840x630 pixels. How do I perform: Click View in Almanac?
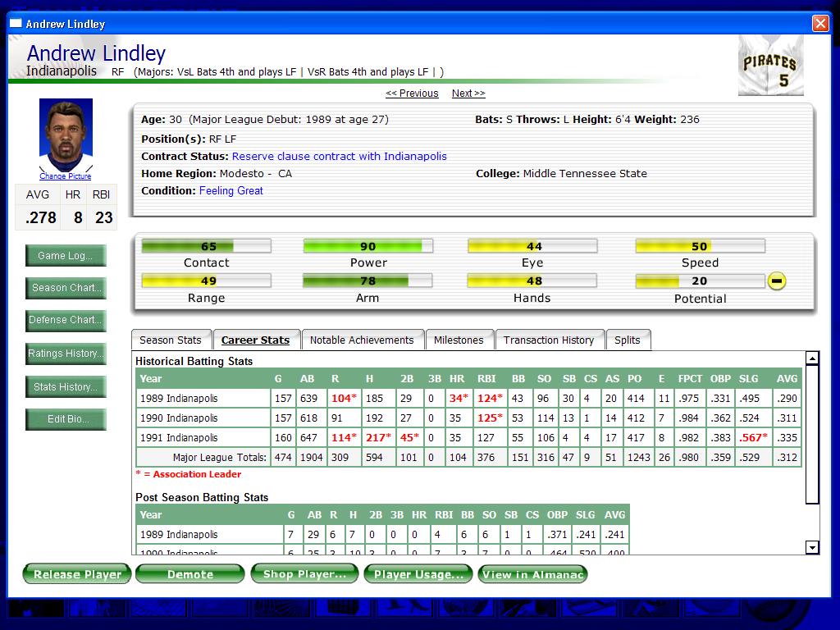pyautogui.click(x=532, y=574)
